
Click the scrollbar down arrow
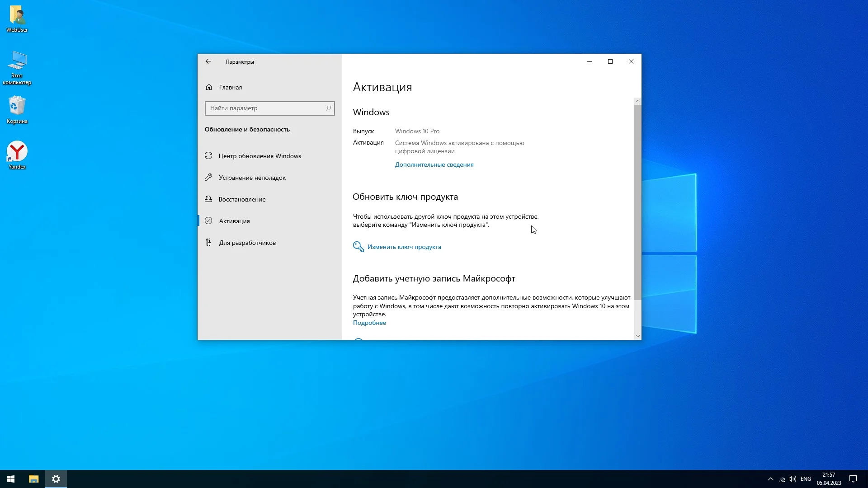pyautogui.click(x=637, y=336)
